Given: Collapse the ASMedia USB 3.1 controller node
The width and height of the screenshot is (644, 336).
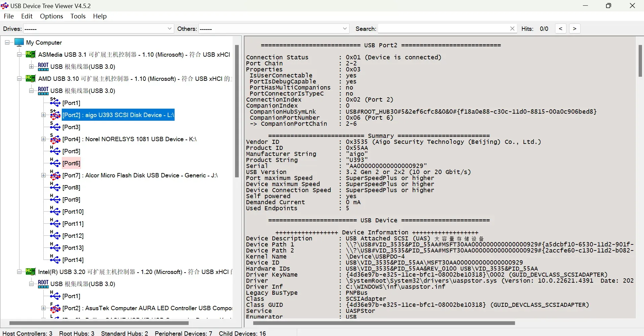Looking at the screenshot, I should click(x=19, y=55).
